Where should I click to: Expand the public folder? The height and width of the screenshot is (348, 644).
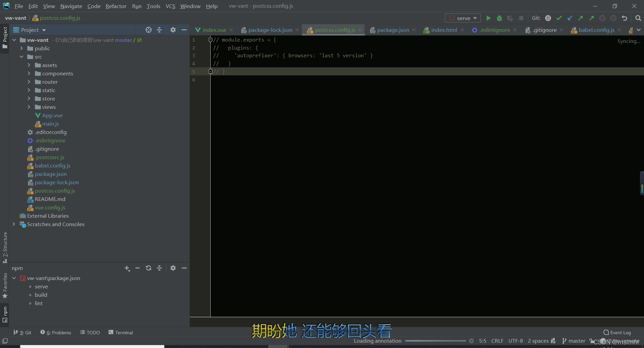21,48
